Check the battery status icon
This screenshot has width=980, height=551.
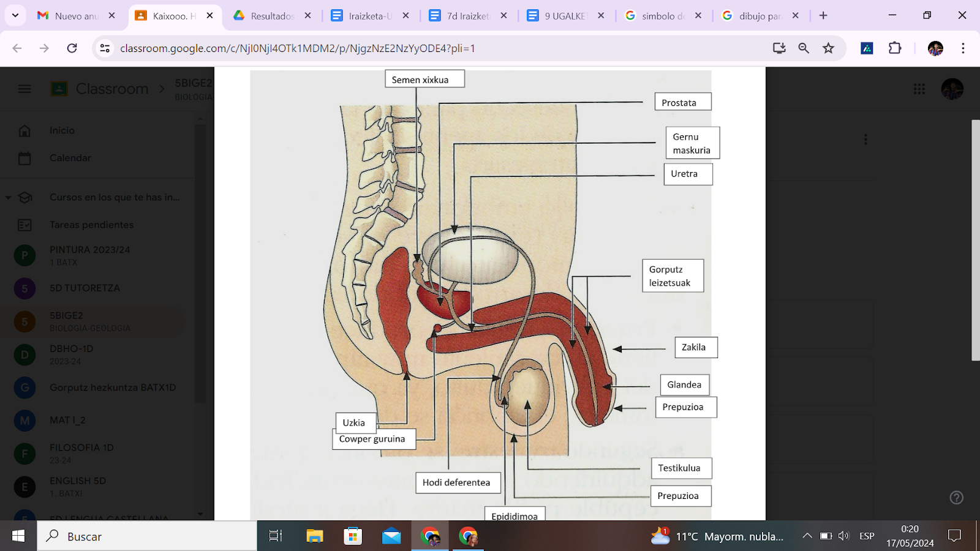(x=826, y=536)
